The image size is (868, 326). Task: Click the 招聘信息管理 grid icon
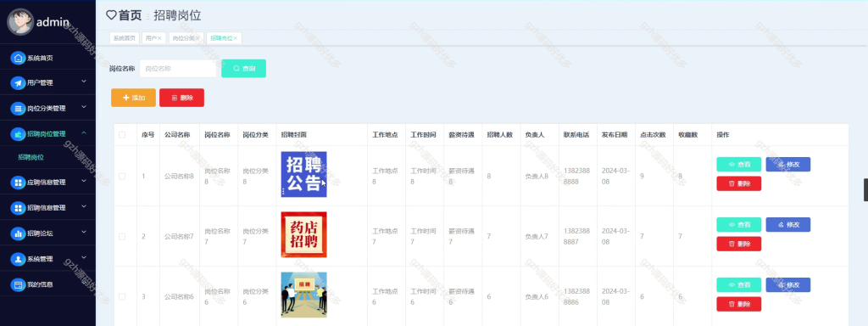coord(19,207)
